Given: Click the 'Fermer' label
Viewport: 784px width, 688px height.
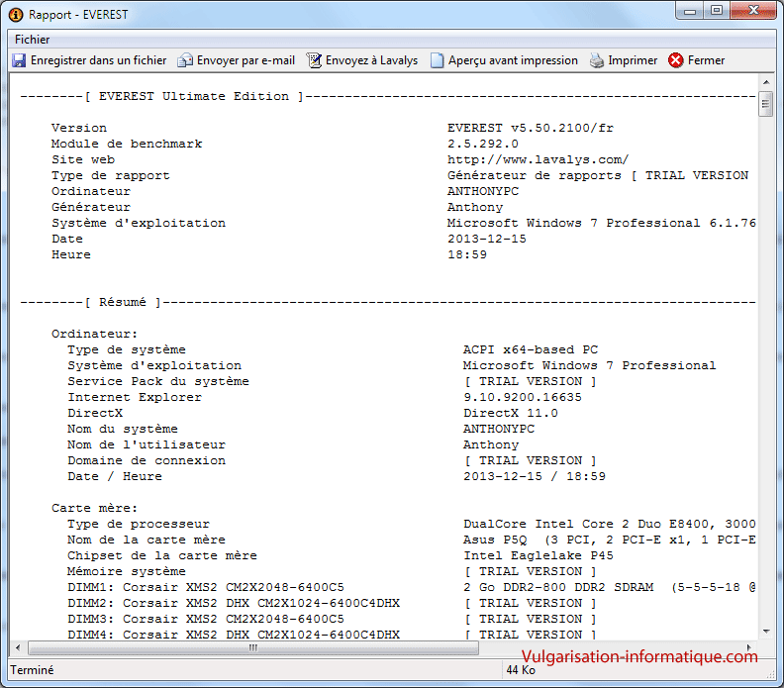Looking at the screenshot, I should [706, 60].
